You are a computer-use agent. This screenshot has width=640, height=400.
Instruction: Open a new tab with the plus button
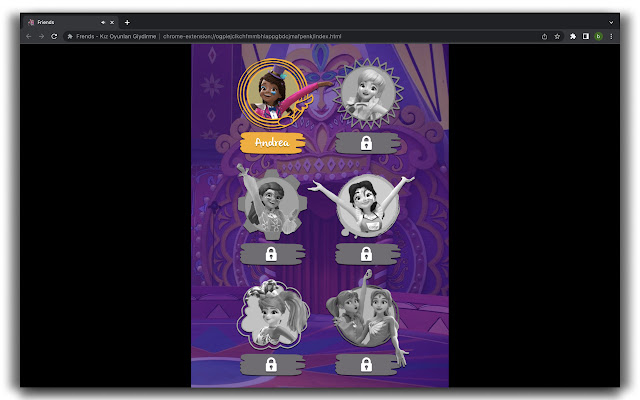click(127, 22)
